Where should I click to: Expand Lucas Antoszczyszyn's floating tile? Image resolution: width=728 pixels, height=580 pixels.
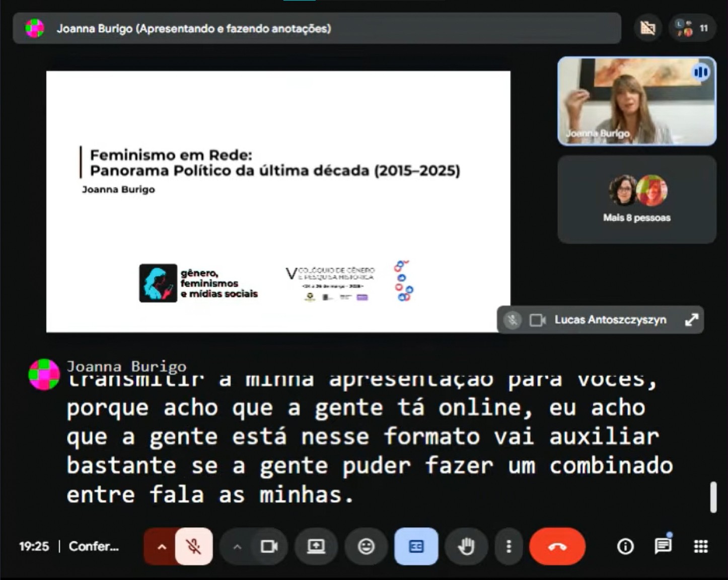(691, 320)
